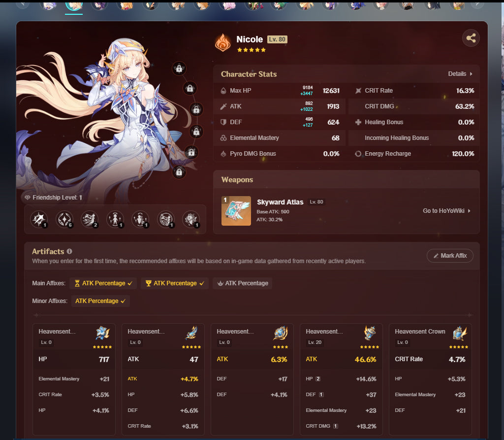The height and width of the screenshot is (440, 504).
Task: Click the bottommost locked constellation icon
Action: [x=179, y=172]
